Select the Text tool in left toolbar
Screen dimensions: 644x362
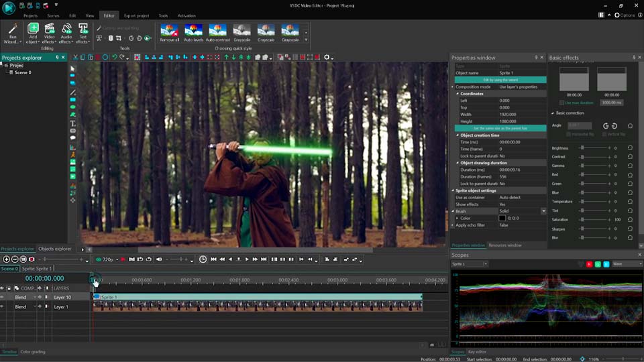73,123
